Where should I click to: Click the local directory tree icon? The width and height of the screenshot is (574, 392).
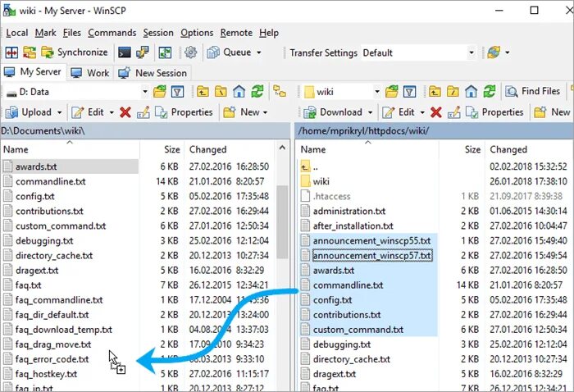pyautogui.click(x=280, y=92)
